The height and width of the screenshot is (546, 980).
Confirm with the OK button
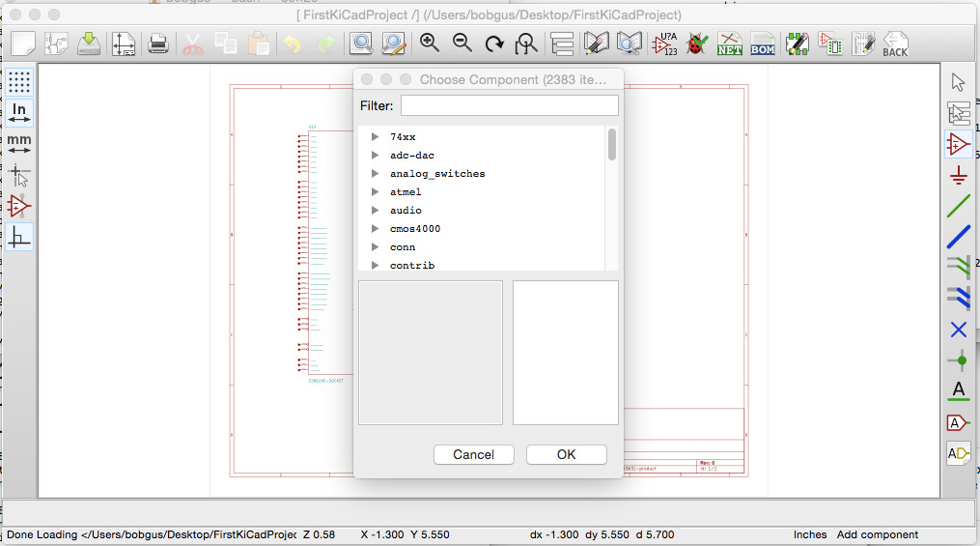(566, 454)
